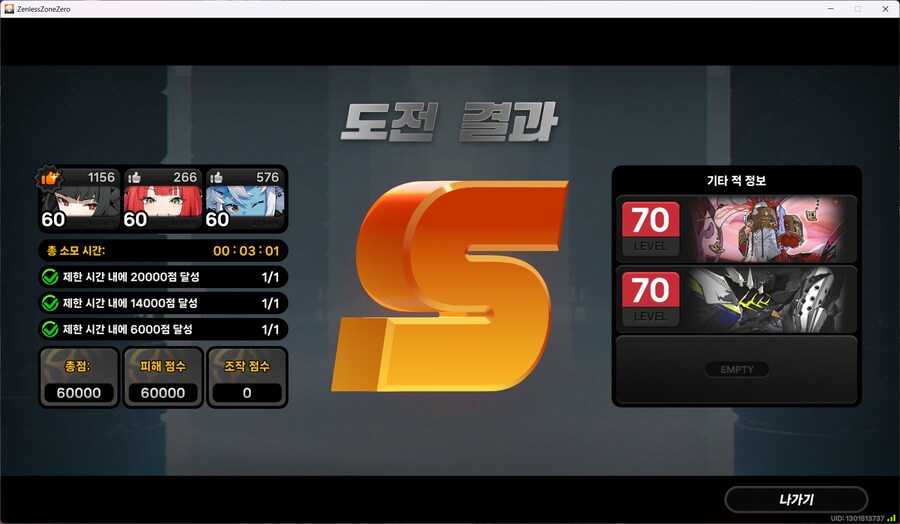The image size is (900, 524).
Task: Click the 기타 적 정보 panel header
Action: (736, 181)
